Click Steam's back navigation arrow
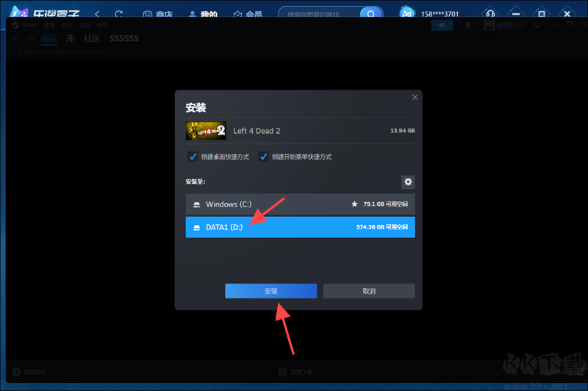Screen dimensions: 588x391 pyautogui.click(x=16, y=38)
